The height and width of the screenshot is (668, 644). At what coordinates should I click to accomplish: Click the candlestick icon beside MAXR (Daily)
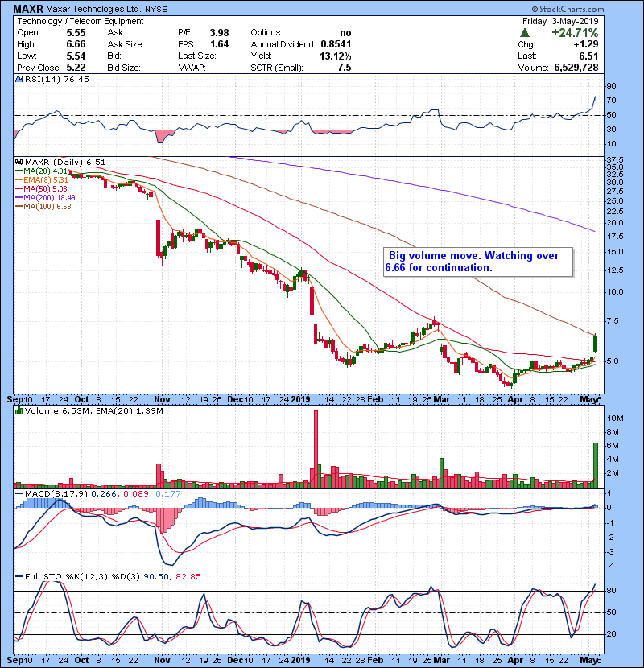pos(19,163)
